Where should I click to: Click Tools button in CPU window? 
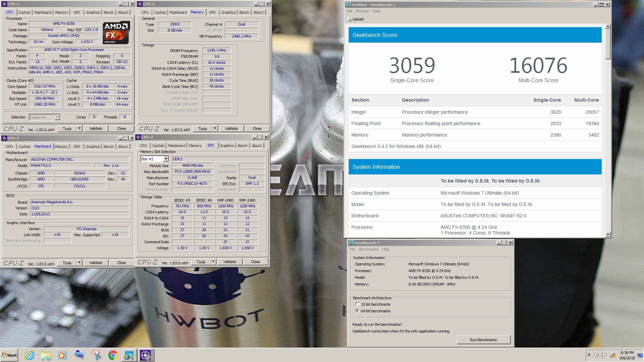pyautogui.click(x=67, y=128)
